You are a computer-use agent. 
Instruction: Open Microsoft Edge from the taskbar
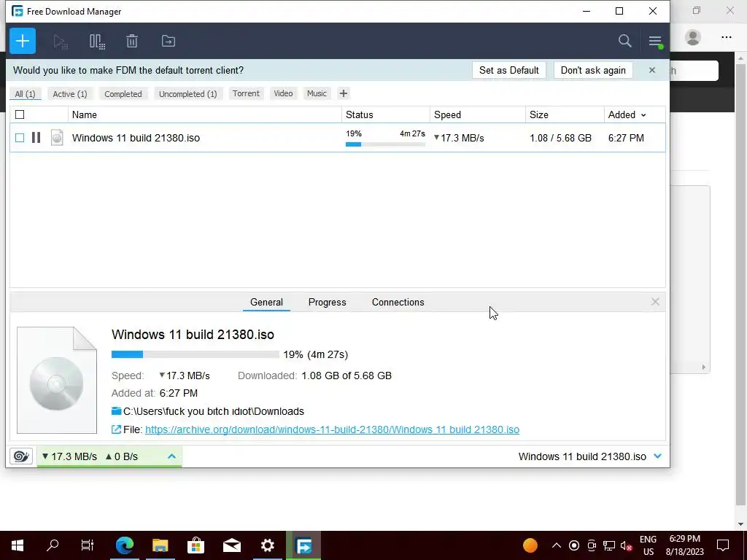[x=125, y=545]
